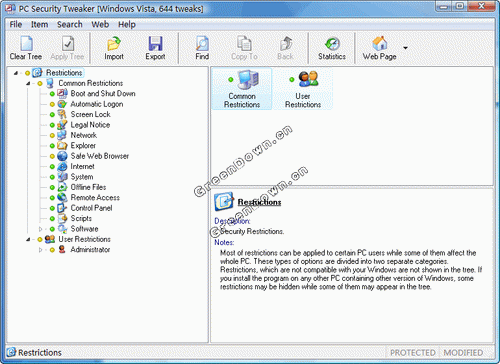The image size is (500, 364).
Task: Select the Offline Files tree label
Action: coord(88,187)
